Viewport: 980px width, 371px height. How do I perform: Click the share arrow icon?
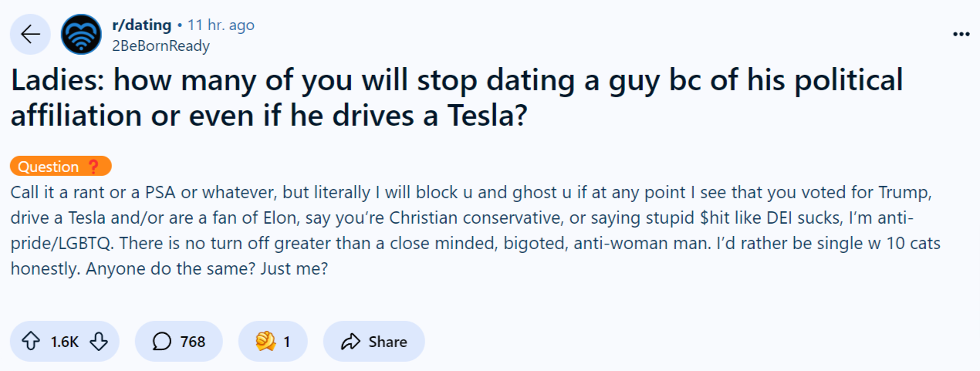coord(351,341)
